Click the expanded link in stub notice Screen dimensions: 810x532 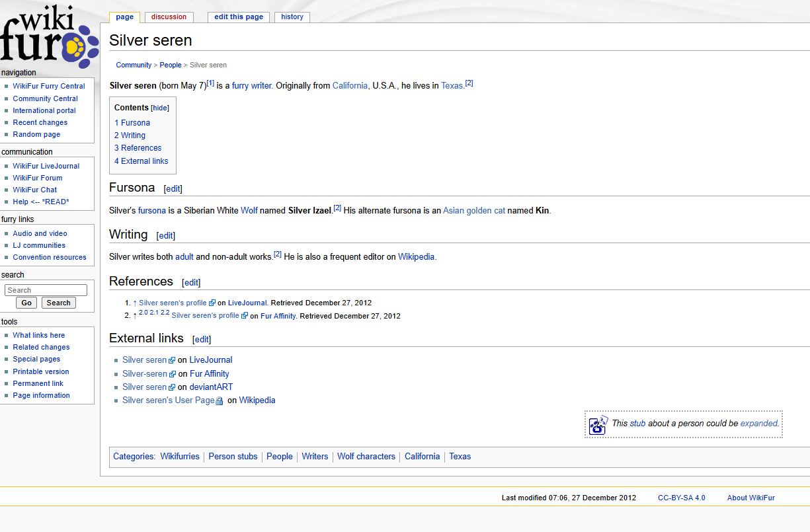click(760, 424)
